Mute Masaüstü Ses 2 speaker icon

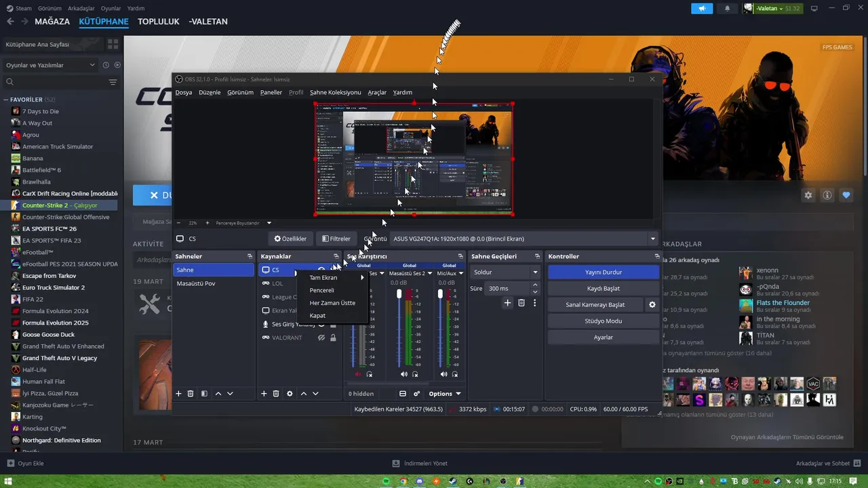[x=403, y=374]
